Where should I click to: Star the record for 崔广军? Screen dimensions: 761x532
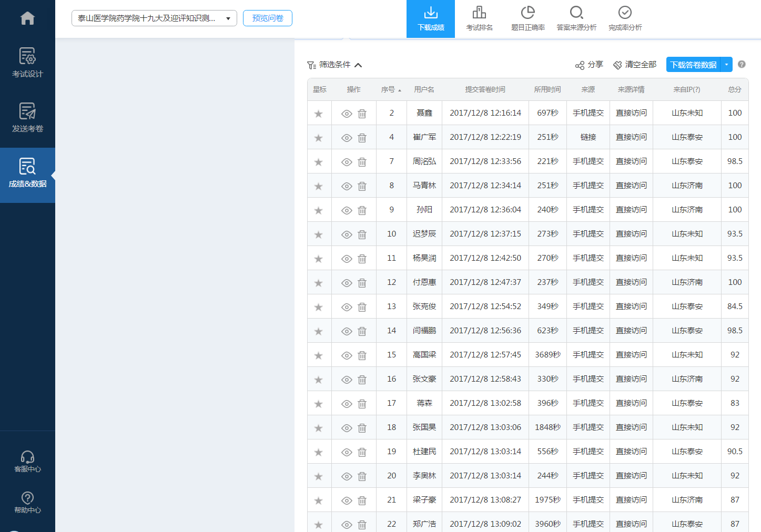pos(318,138)
